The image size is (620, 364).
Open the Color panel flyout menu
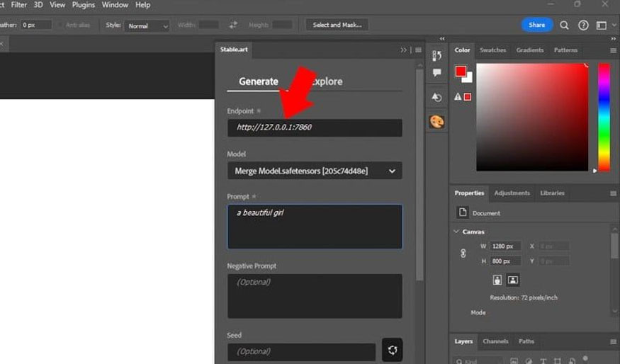coord(613,50)
